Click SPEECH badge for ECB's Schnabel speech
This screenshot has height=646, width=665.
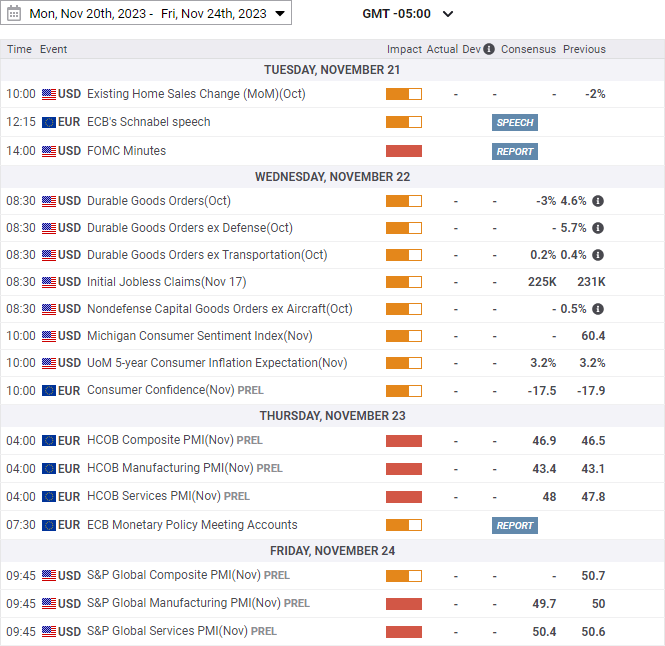(515, 123)
